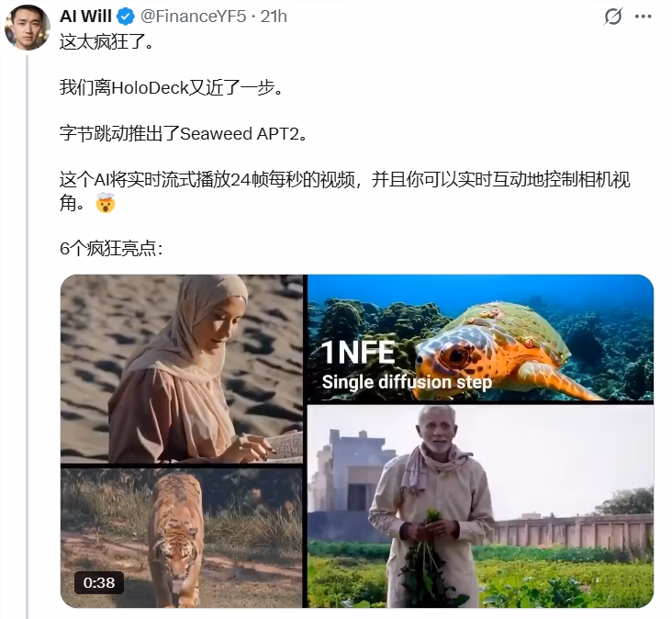Click the vertical thread connector line
The width and height of the screenshot is (672, 619).
pos(28,336)
